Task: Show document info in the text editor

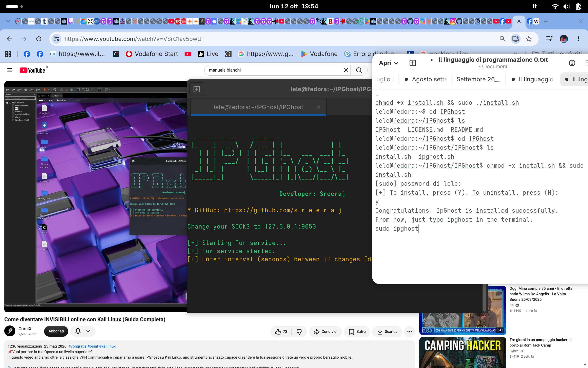Action: [572, 63]
